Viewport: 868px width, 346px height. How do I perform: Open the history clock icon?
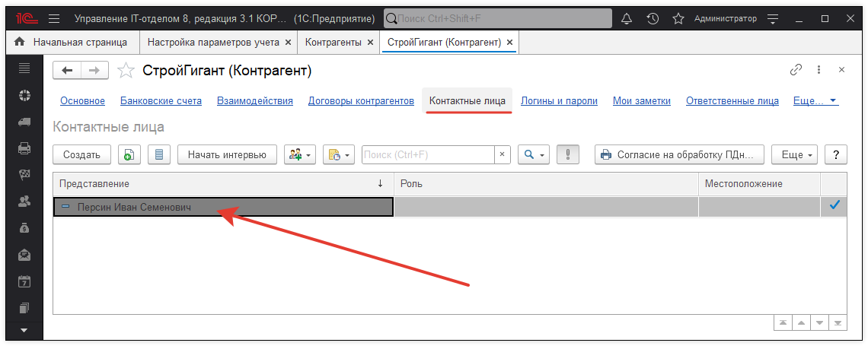pyautogui.click(x=653, y=18)
